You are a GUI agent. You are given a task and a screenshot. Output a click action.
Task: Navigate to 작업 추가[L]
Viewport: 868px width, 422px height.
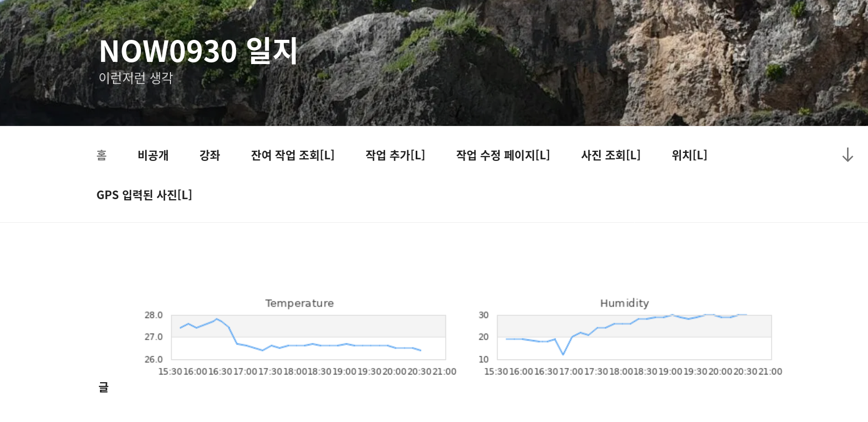click(x=395, y=156)
